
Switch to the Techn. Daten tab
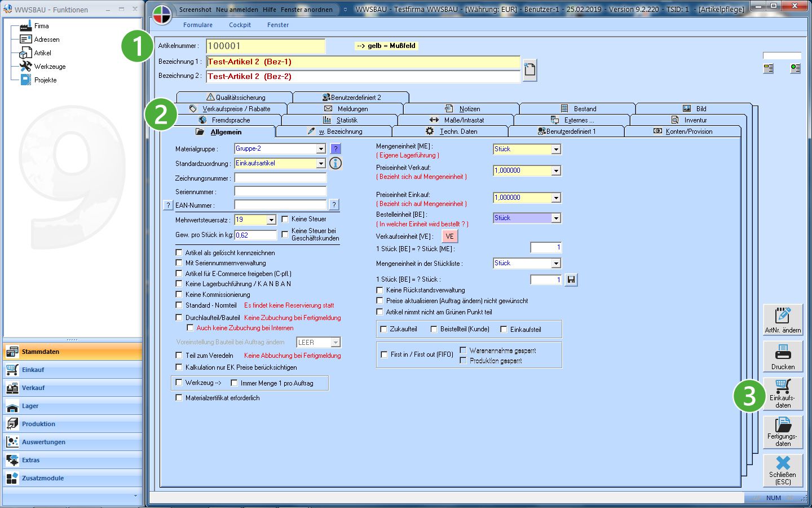click(x=451, y=132)
